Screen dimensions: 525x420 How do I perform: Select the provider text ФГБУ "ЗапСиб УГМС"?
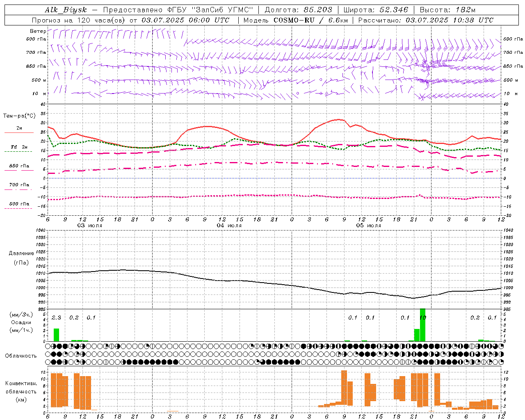210,10
